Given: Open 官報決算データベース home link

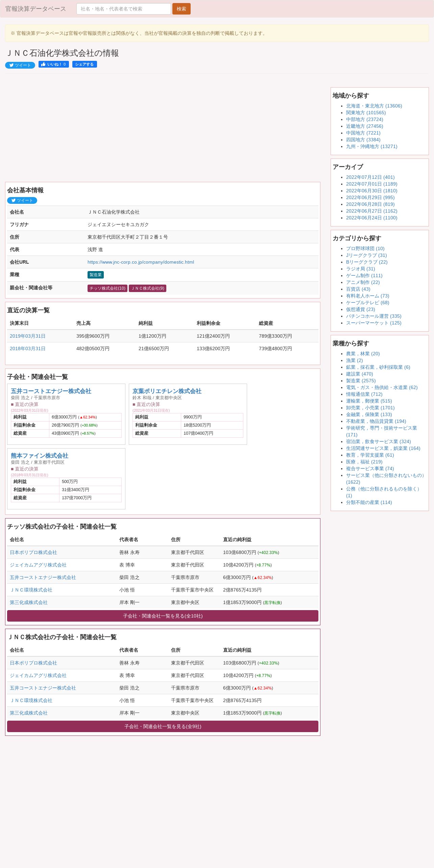Looking at the screenshot, I should pyautogui.click(x=36, y=9).
